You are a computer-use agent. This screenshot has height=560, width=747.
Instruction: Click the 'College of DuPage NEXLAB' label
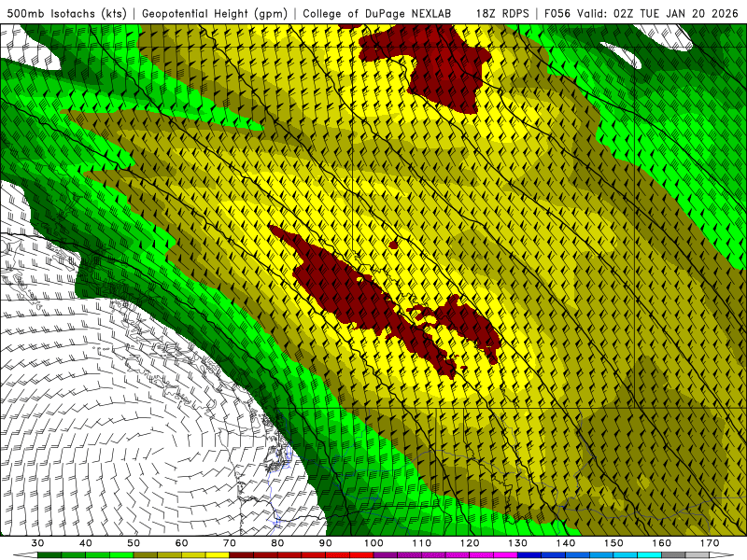coord(377,13)
